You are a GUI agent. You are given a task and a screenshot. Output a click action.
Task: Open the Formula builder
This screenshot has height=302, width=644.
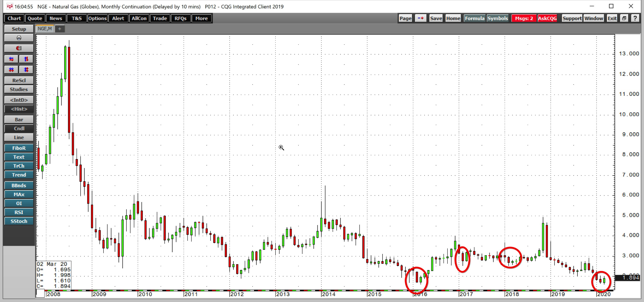point(474,18)
